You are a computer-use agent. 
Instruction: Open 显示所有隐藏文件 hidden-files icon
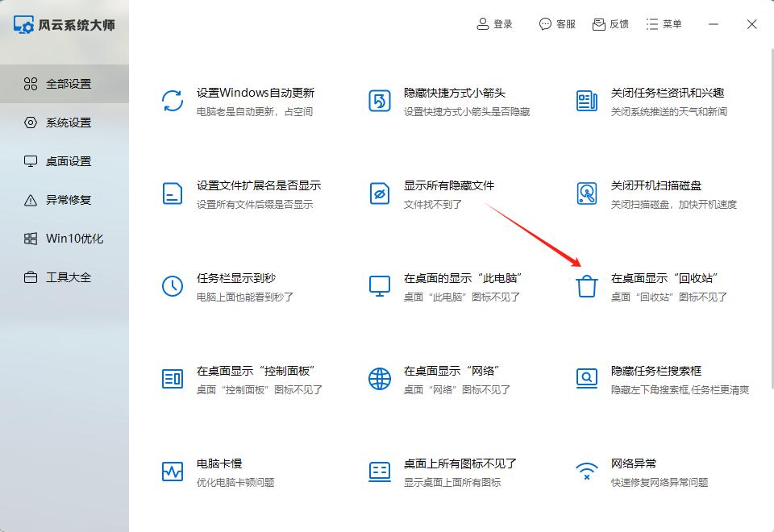click(x=379, y=193)
